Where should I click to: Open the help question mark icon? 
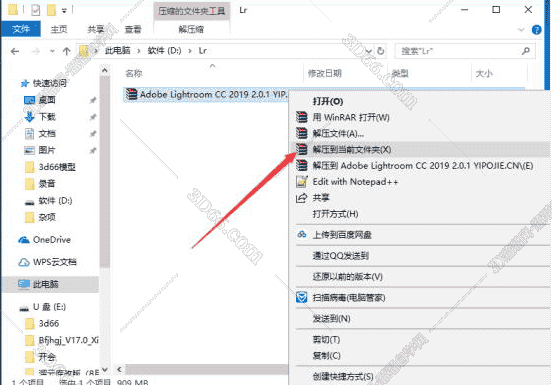537,30
